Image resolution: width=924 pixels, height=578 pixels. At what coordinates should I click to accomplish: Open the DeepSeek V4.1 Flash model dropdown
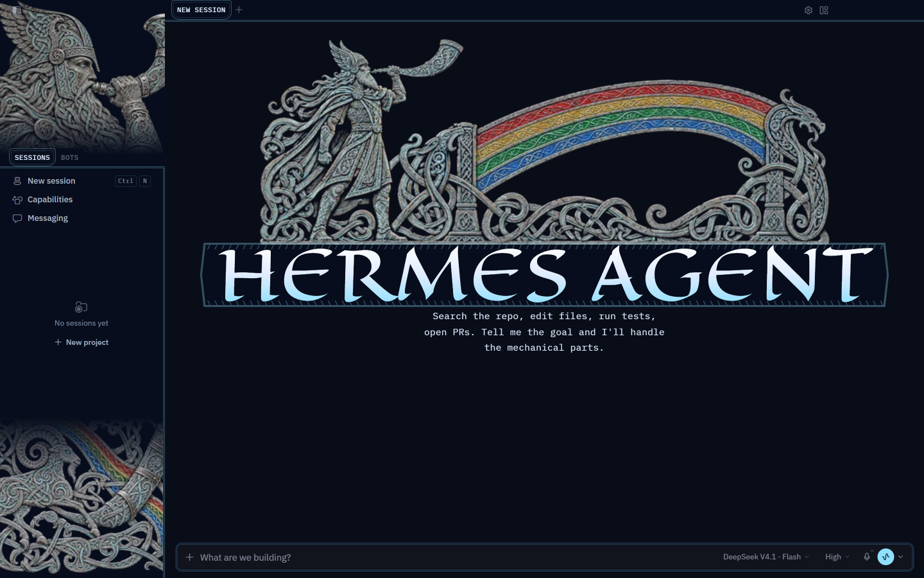point(766,557)
